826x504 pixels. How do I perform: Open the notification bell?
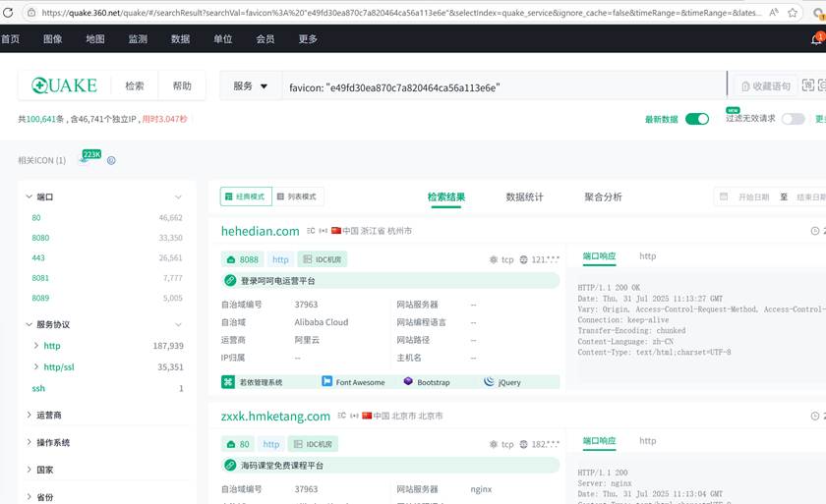point(817,39)
